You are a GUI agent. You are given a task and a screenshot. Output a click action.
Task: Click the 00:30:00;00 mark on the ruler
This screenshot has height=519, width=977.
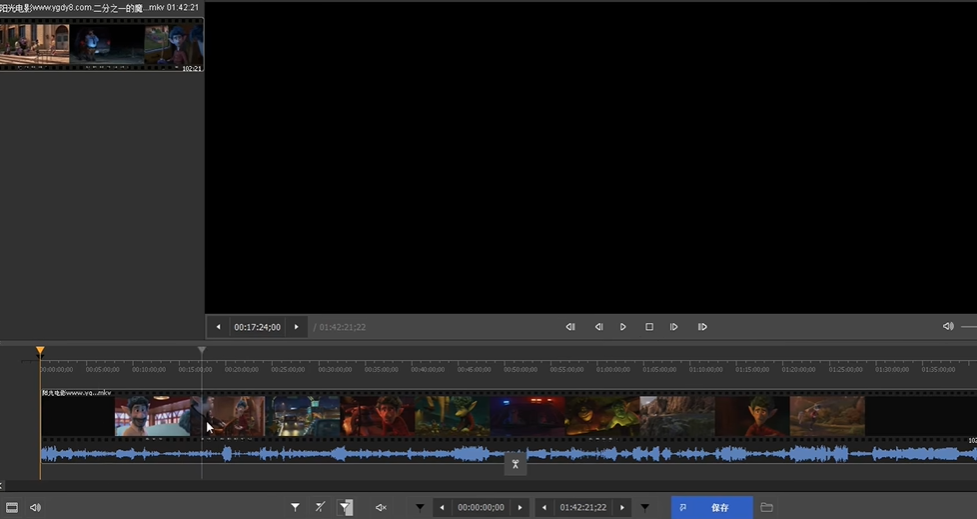coord(335,369)
